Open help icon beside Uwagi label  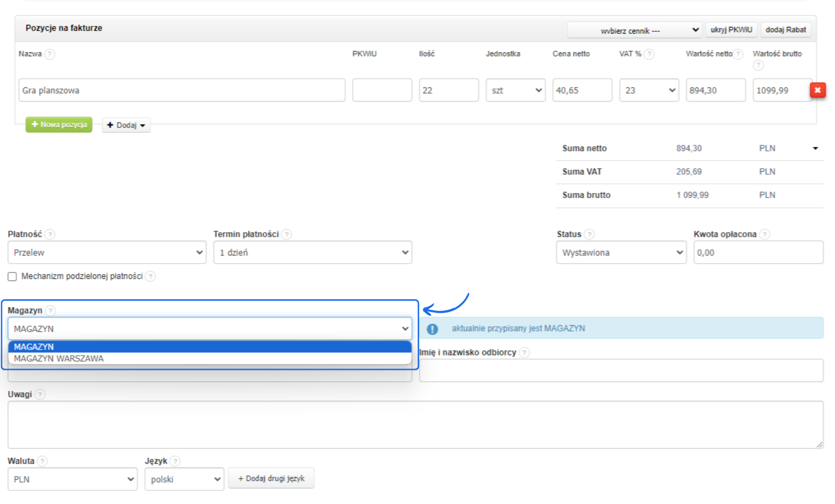coord(40,394)
